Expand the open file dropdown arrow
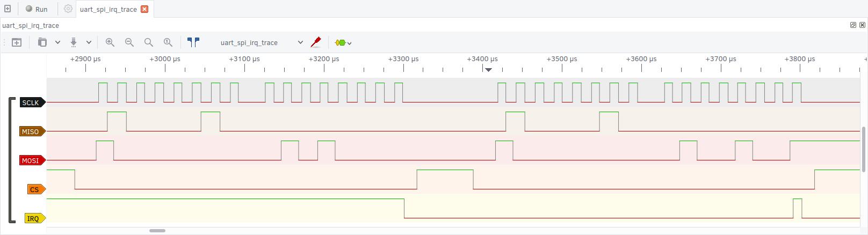 (57, 42)
